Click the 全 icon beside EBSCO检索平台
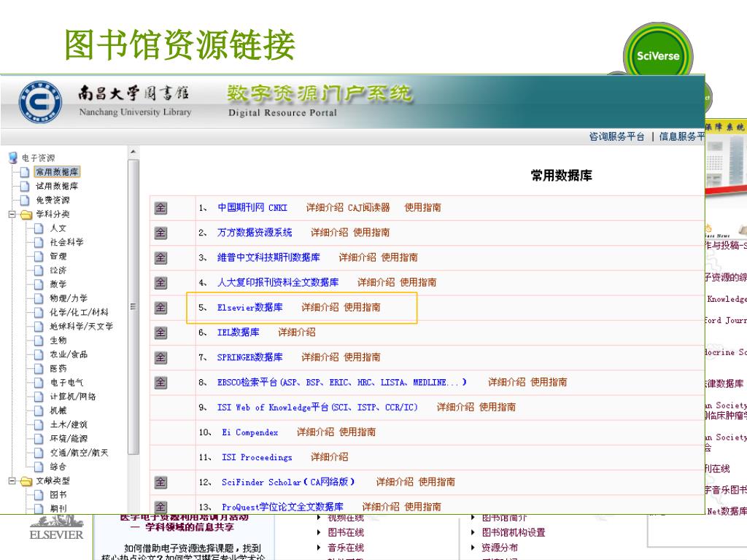 pyautogui.click(x=160, y=382)
